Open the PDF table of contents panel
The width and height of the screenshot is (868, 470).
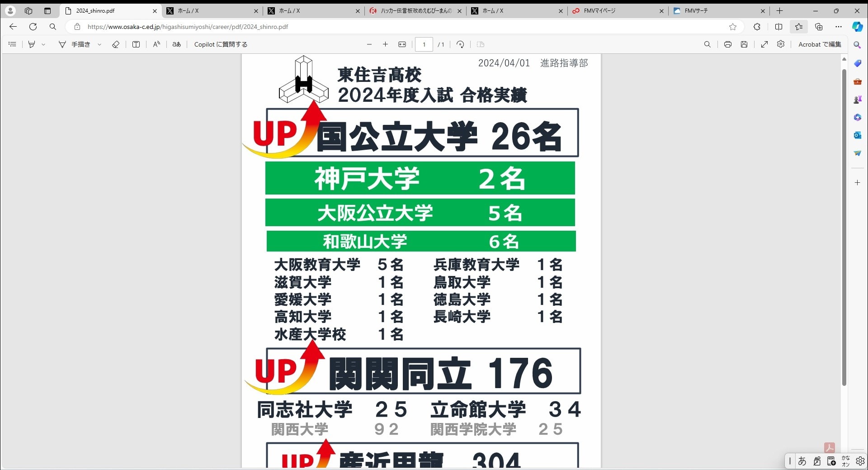(x=12, y=44)
